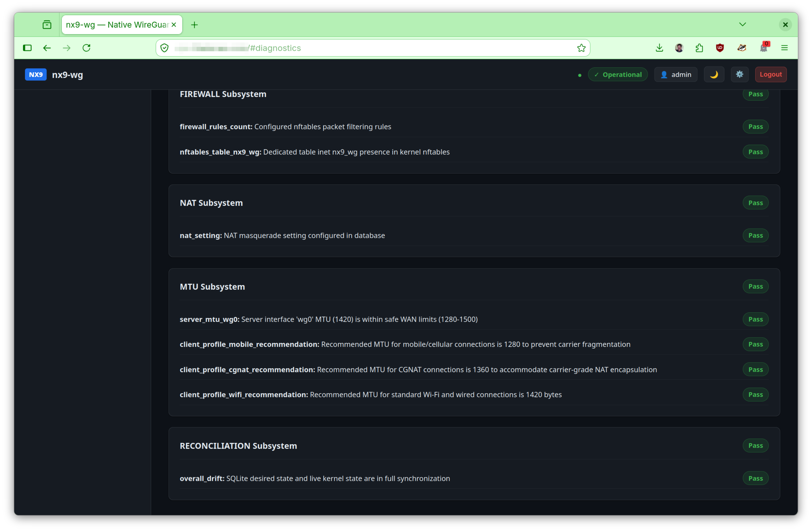The image size is (812, 531).
Task: Toggle dark mode with the moon icon
Action: (714, 75)
